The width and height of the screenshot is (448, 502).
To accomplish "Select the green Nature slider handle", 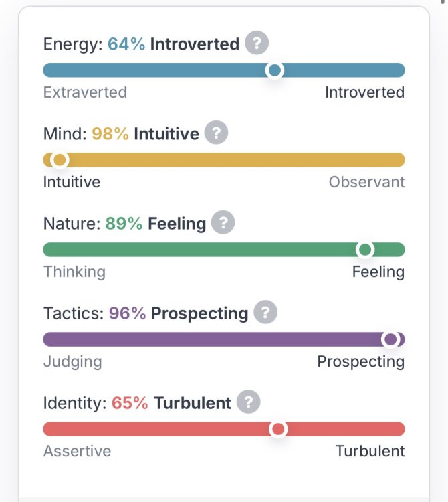I will (x=365, y=250).
